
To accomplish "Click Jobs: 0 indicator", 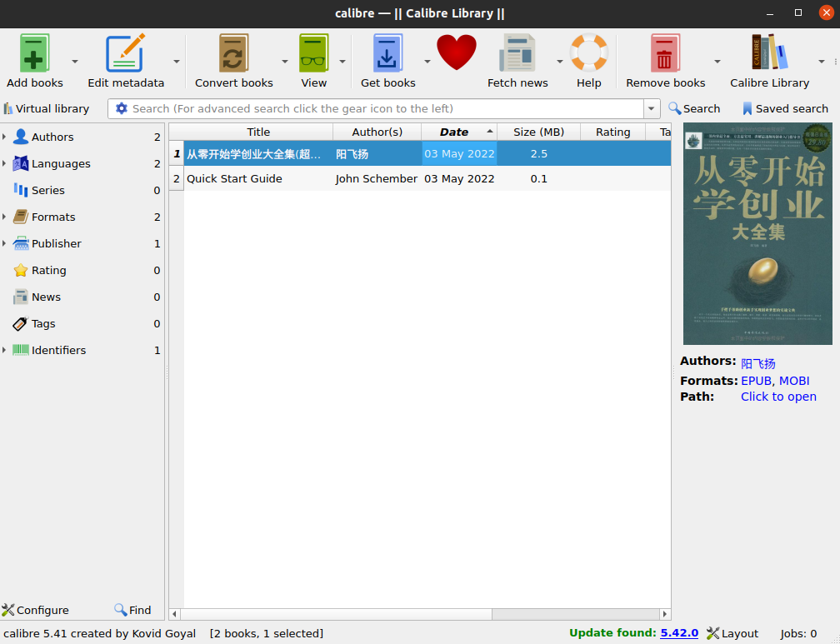I will [798, 633].
